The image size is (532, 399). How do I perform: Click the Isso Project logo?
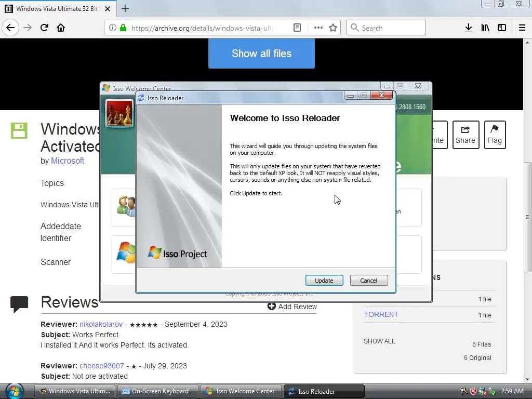[x=178, y=253]
